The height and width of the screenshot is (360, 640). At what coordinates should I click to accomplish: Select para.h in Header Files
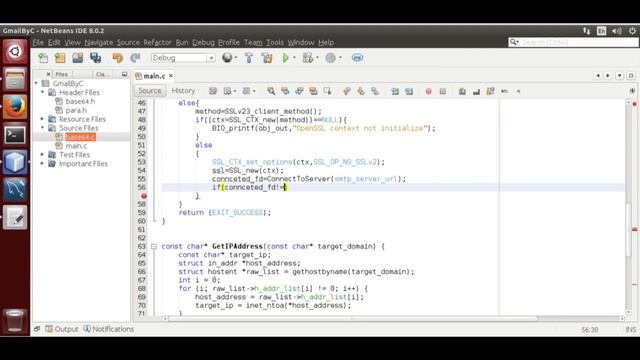tap(76, 110)
